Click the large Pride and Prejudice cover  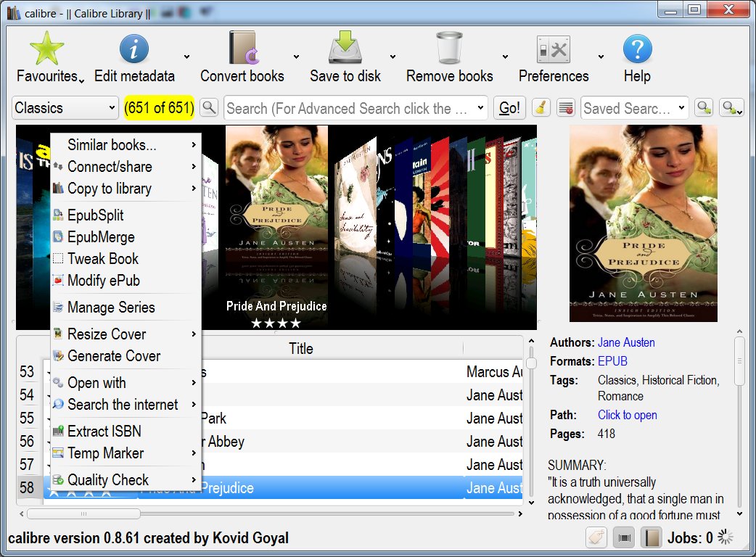[x=643, y=223]
